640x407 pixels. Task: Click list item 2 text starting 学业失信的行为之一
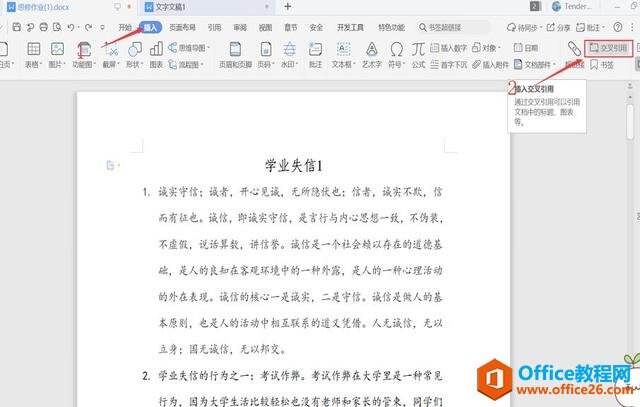pos(300,376)
